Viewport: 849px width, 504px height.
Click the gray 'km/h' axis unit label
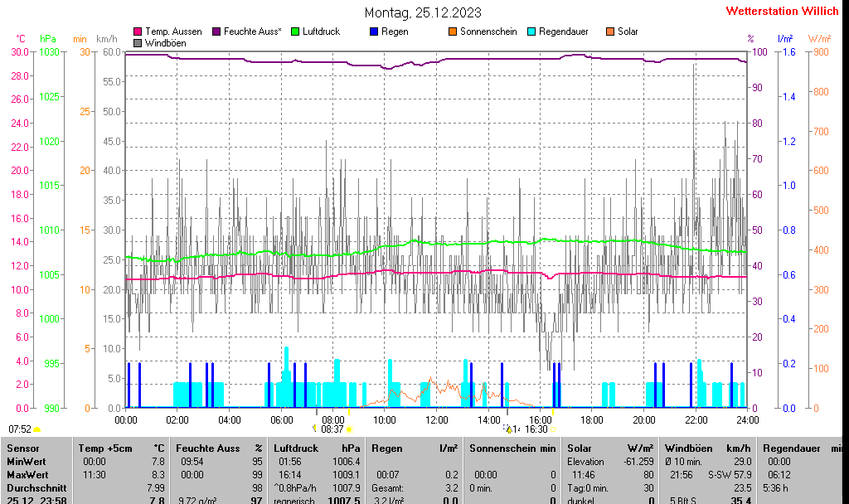107,39
